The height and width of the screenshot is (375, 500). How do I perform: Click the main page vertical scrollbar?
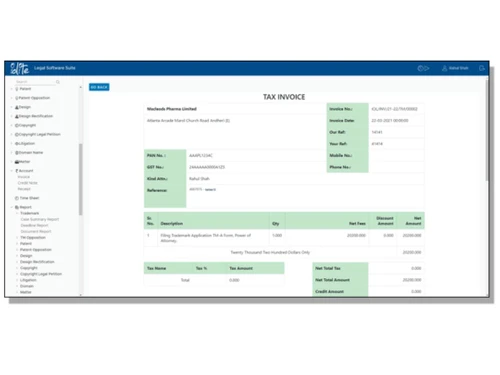487,130
